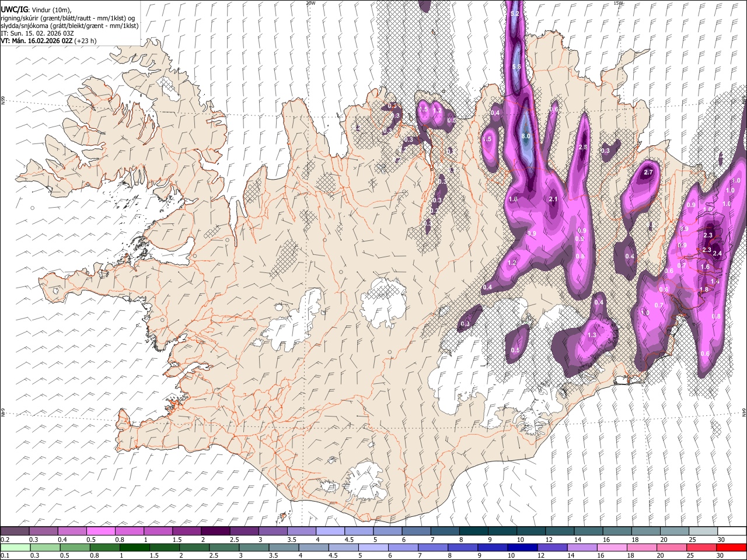Select the dusky purple 0.2 snow swatch

pyautogui.click(x=15, y=531)
